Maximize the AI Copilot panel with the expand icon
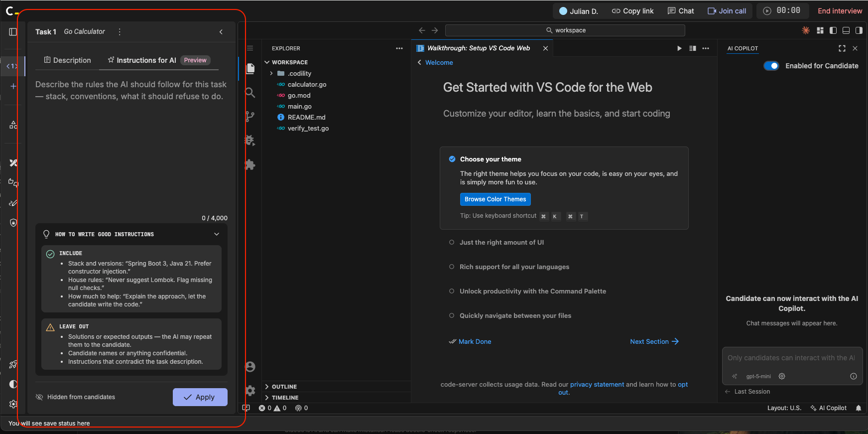868x434 pixels. tap(842, 48)
